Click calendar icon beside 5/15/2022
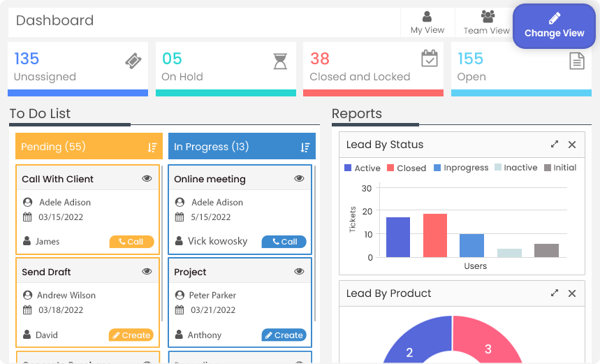The image size is (600, 364). [x=180, y=217]
